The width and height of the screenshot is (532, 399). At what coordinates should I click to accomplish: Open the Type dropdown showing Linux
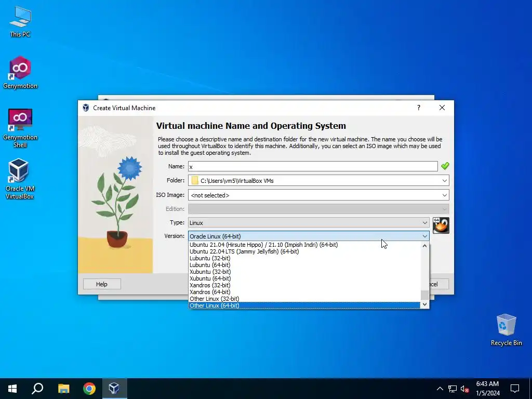pyautogui.click(x=309, y=222)
